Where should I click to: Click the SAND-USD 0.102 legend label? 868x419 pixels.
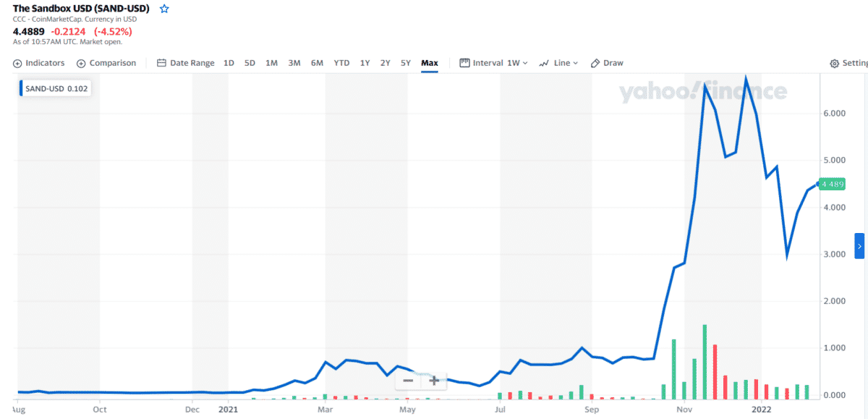[54, 88]
